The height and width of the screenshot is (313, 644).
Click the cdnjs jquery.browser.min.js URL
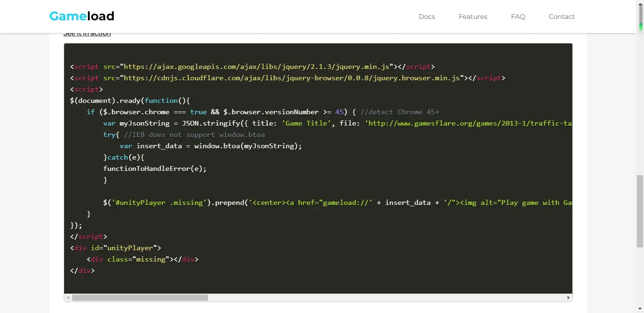(x=292, y=78)
